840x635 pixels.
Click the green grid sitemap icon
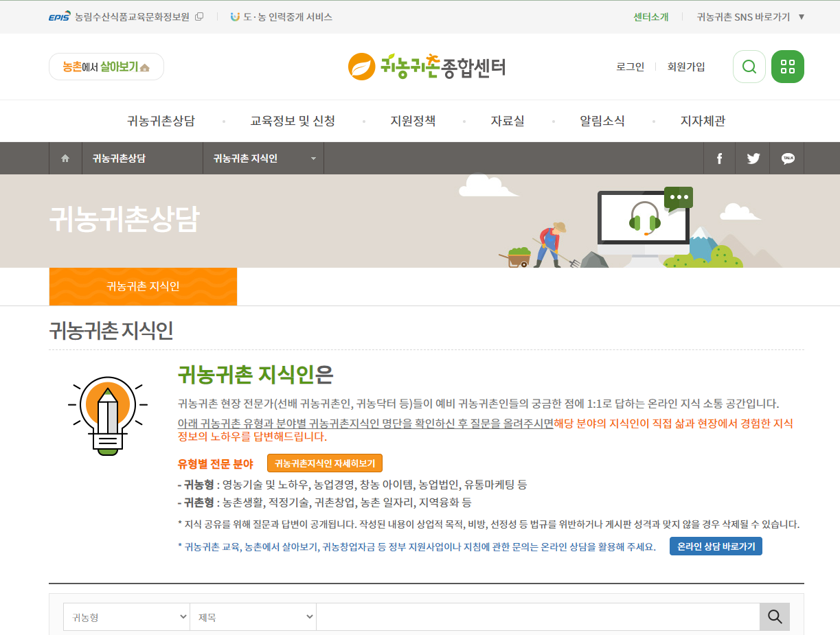(787, 67)
